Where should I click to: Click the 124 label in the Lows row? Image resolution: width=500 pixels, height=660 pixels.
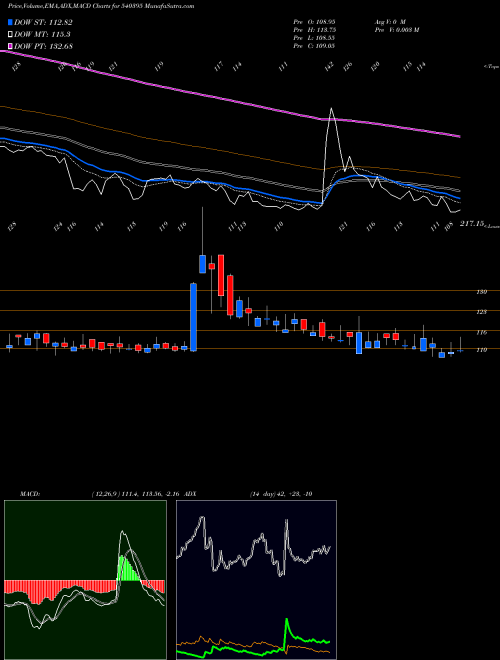tap(58, 227)
